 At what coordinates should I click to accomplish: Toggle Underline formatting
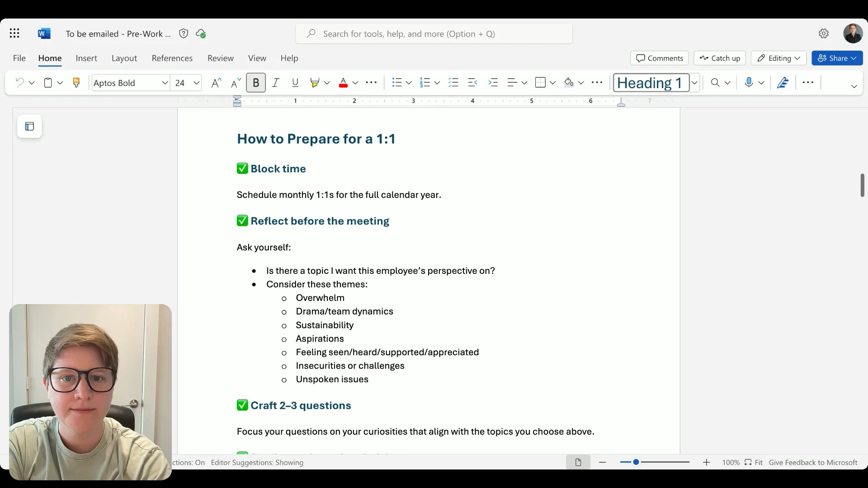click(x=295, y=83)
